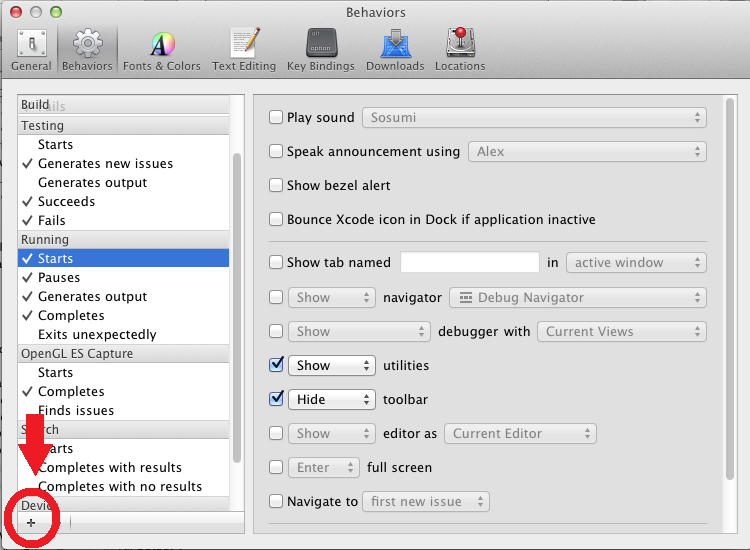The height and width of the screenshot is (550, 750).
Task: Add a new behavior with plus button
Action: click(x=31, y=523)
